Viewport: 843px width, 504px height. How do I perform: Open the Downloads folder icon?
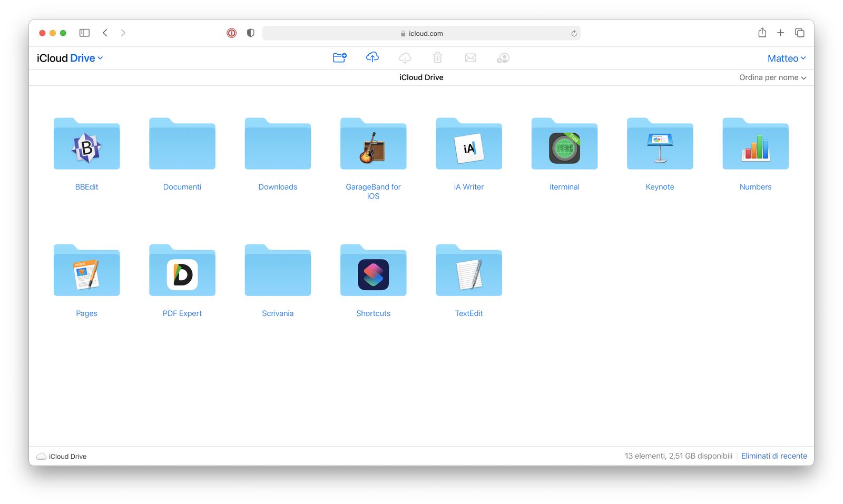pyautogui.click(x=278, y=144)
